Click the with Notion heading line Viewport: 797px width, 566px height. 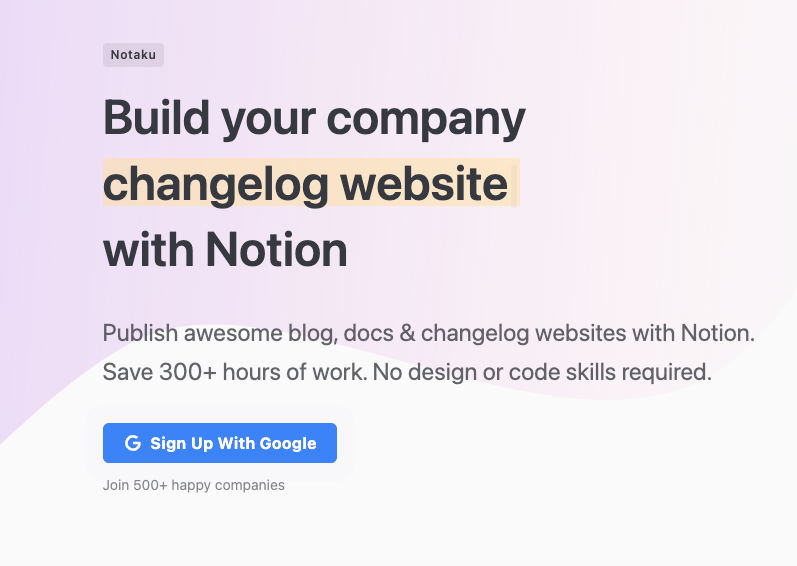(x=225, y=249)
